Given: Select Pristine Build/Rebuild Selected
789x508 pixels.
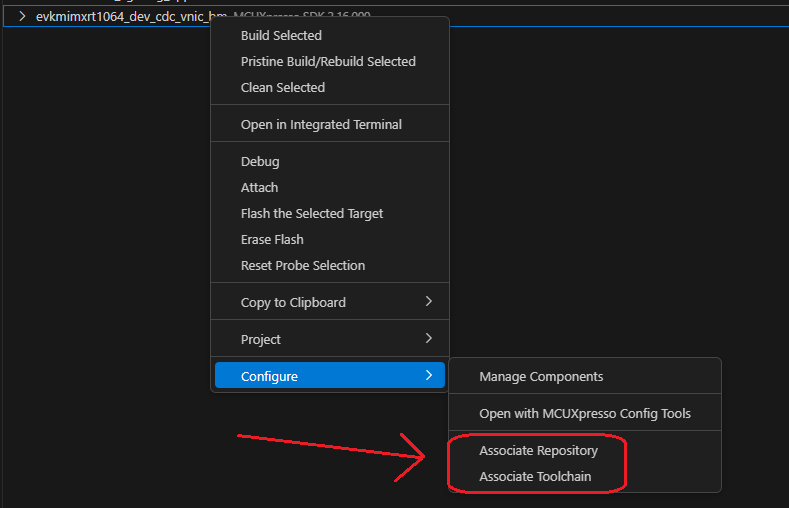Looking at the screenshot, I should (328, 61).
